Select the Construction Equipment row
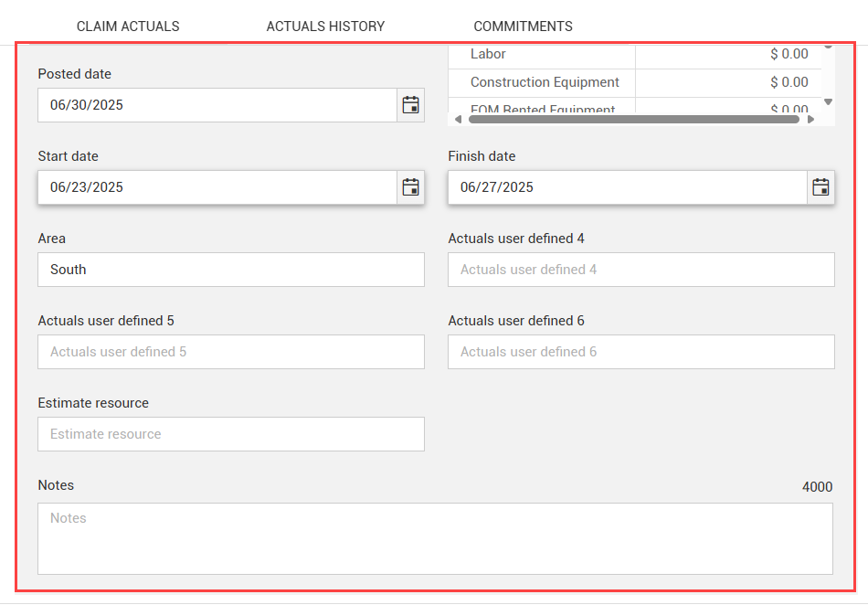The image size is (868, 605). 545,82
